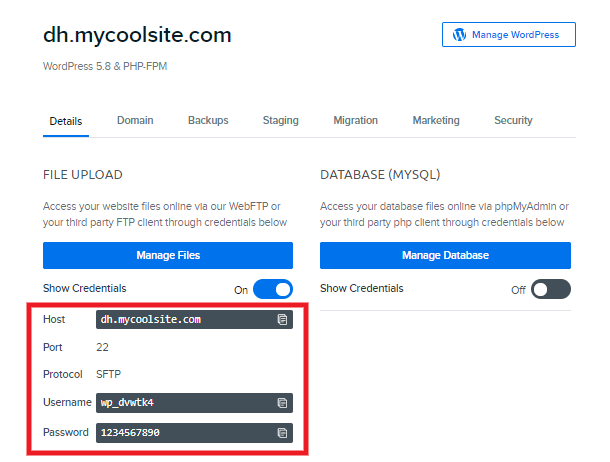Screen dimensions: 610x462
Task: Click the Database Show Credentials label
Action: [x=362, y=288]
